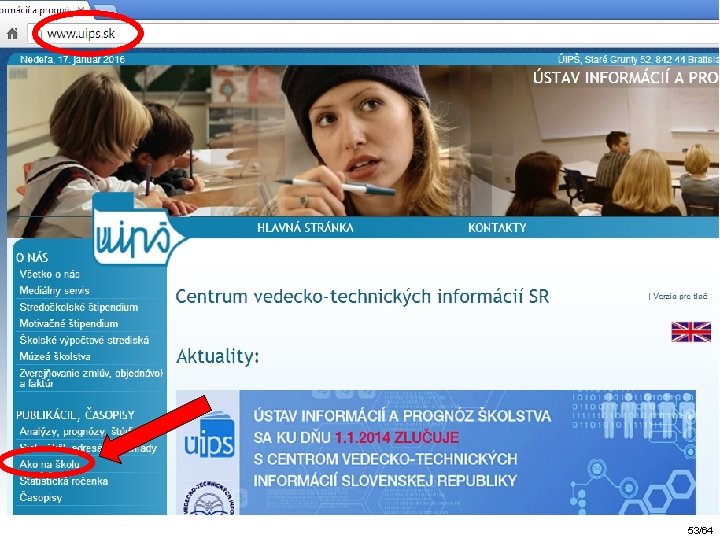Click the address bar showing www.uips.sk
720x540 pixels.
point(374,34)
